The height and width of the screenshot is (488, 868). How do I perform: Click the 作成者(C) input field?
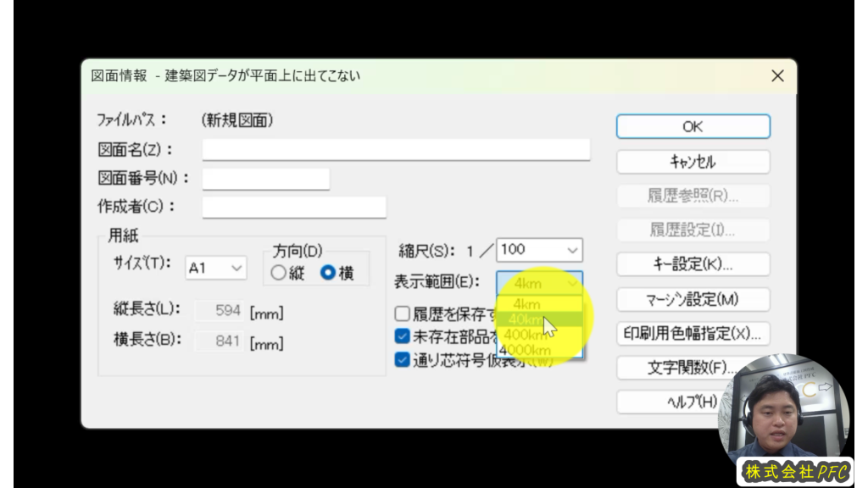[294, 207]
